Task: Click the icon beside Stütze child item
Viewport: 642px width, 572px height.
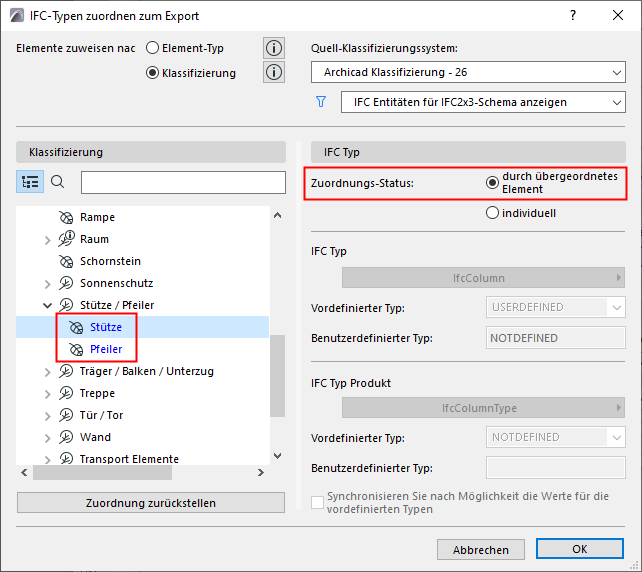Action: (76, 327)
